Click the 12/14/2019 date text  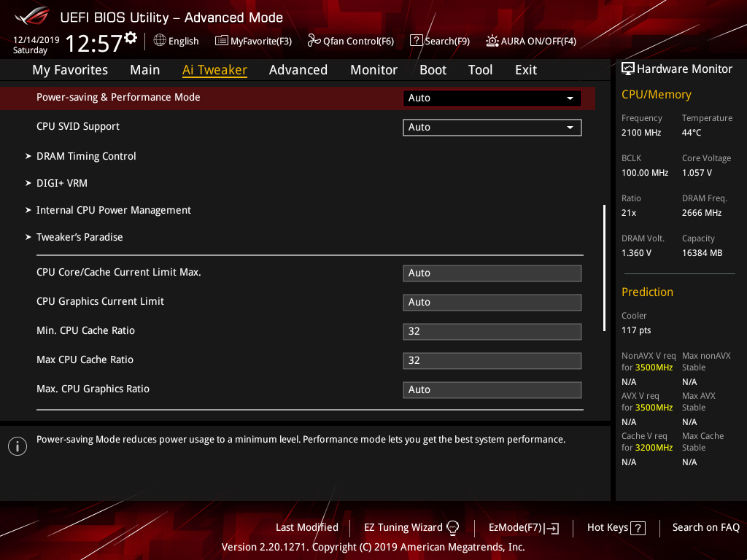[36, 40]
